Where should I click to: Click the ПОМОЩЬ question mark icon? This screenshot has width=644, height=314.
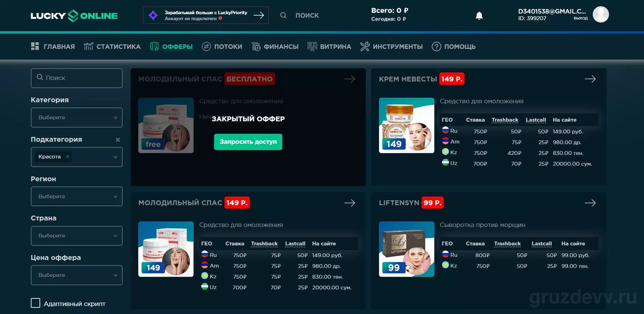tap(436, 46)
